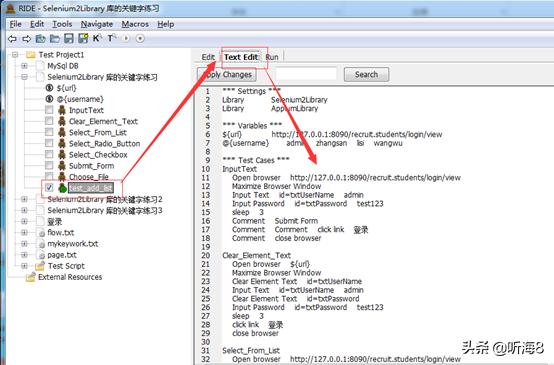This screenshot has height=365, width=554.
Task: Click the file icon beside MySql DB
Action: click(x=41, y=66)
